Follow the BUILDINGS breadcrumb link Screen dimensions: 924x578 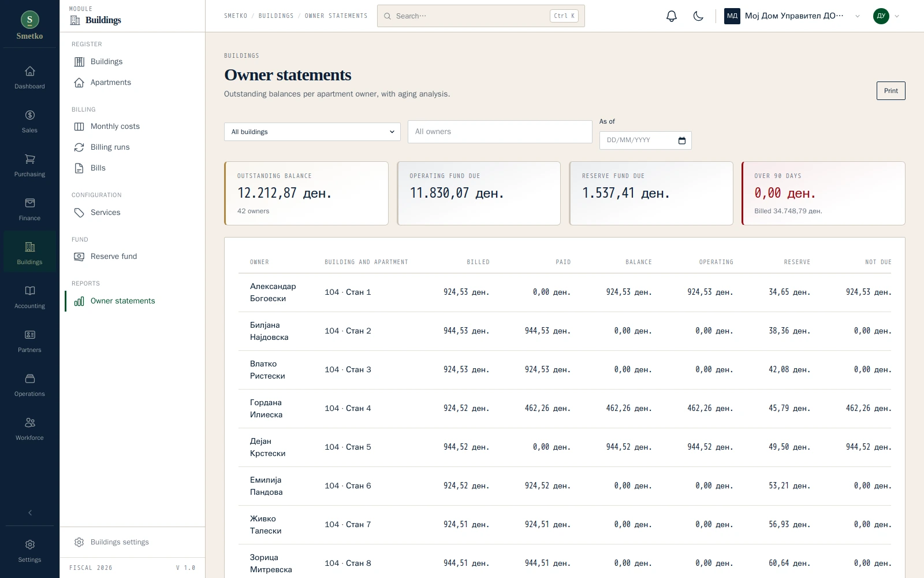point(276,16)
